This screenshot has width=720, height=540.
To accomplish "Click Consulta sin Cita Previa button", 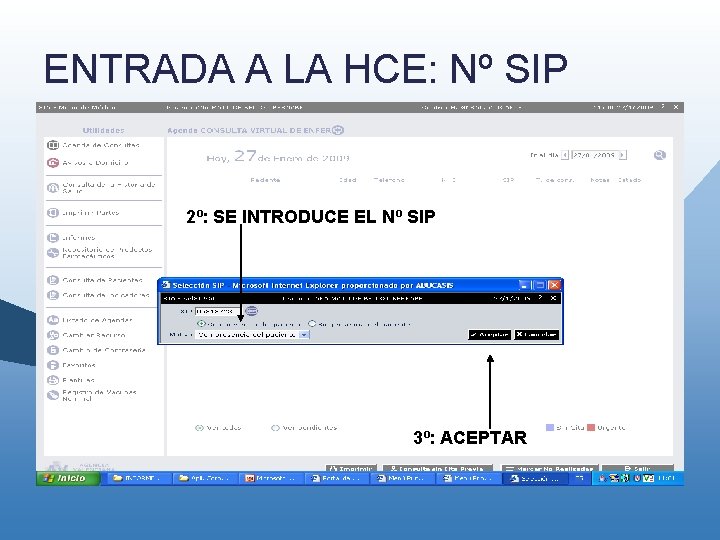I will (x=438, y=468).
